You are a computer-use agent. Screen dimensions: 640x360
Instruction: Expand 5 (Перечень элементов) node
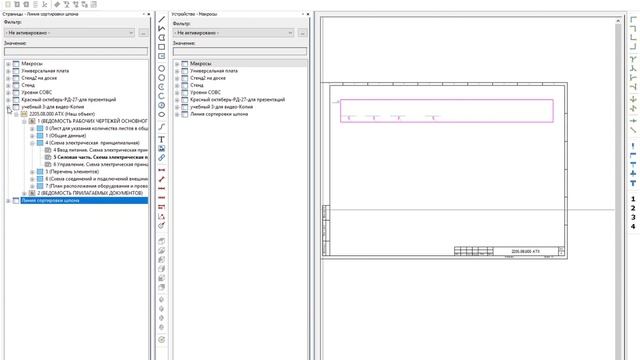point(32,172)
